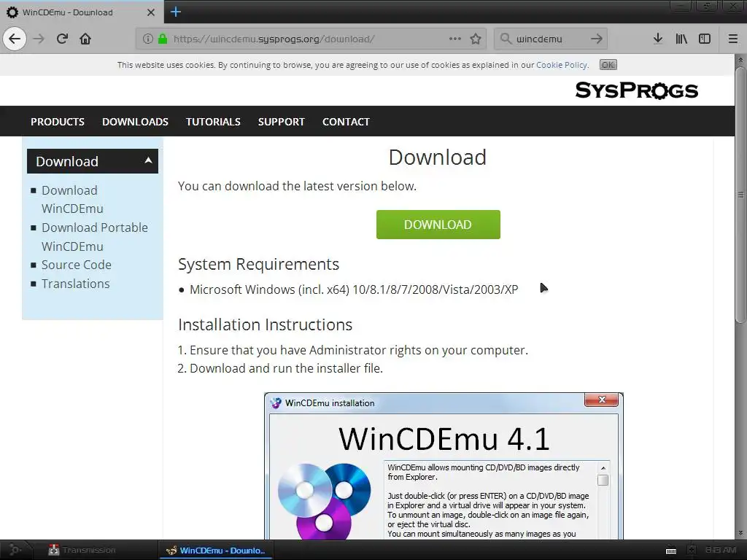Click the System Requirements heading
The image size is (747, 560).
pos(258,264)
